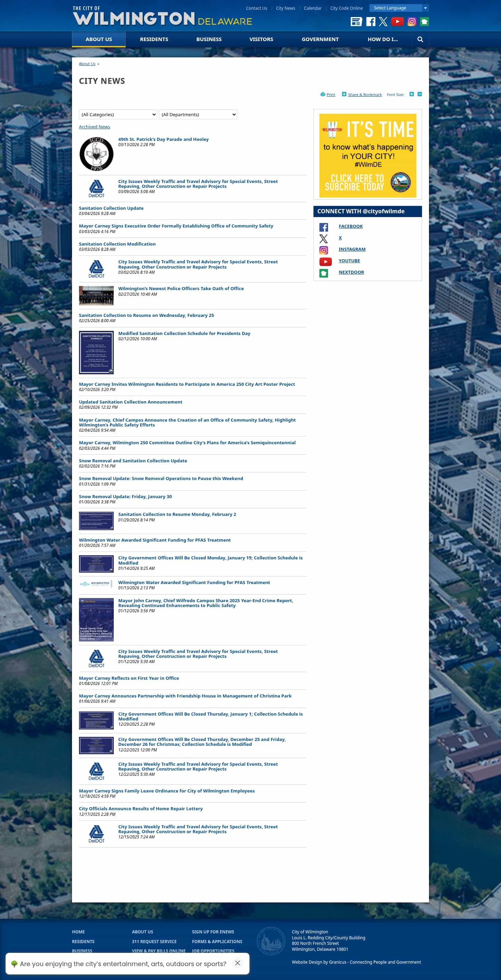501x980 pixels.
Task: Click the ICCD 1976 parade emblem
Action: (x=96, y=154)
